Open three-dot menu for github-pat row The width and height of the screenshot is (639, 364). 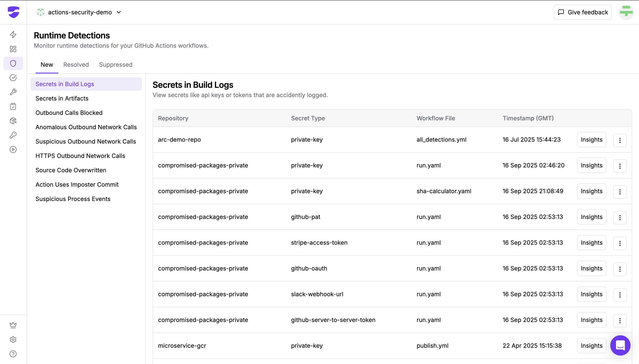(x=620, y=217)
